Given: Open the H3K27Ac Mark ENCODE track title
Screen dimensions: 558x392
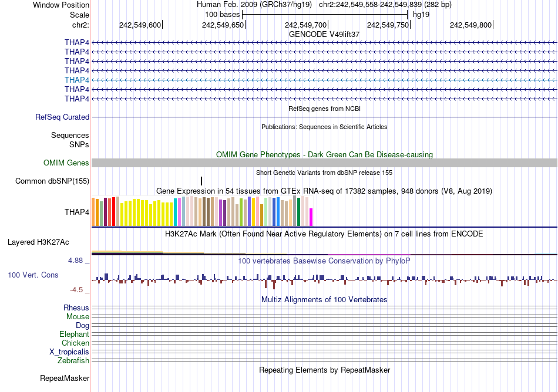Looking at the screenshot, I should click(324, 234).
